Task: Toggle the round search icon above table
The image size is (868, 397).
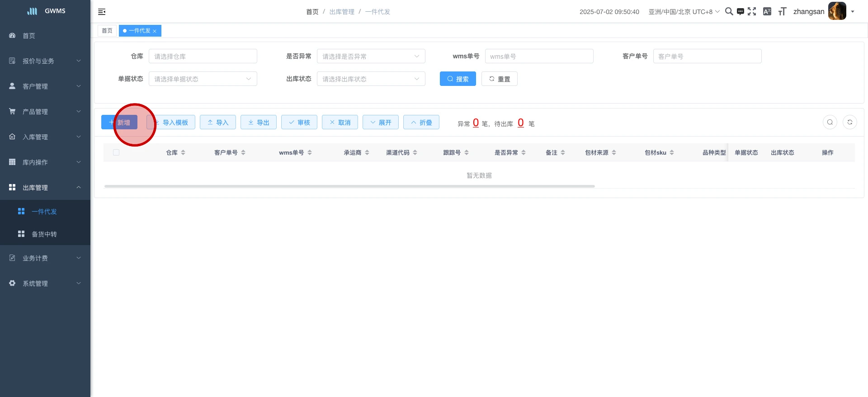Action: 830,122
